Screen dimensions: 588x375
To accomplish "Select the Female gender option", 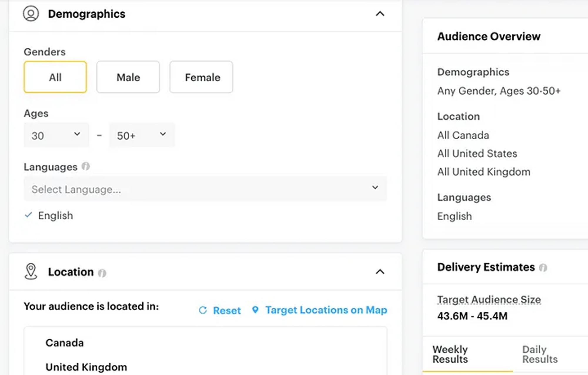I will click(x=201, y=77).
